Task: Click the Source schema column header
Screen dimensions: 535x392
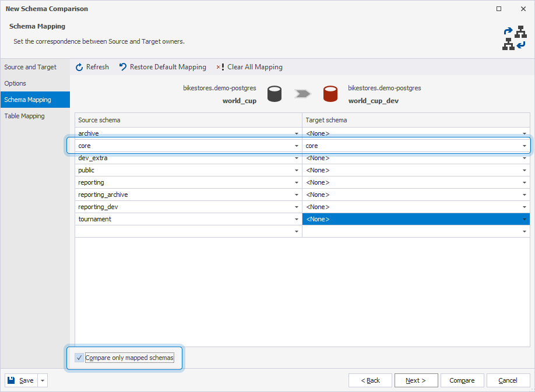Action: (188, 120)
